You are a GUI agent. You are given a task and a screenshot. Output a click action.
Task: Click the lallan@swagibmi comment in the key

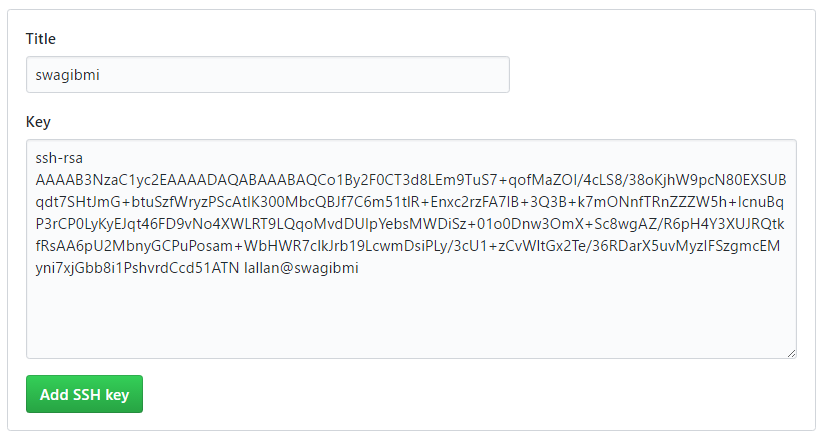pos(301,268)
